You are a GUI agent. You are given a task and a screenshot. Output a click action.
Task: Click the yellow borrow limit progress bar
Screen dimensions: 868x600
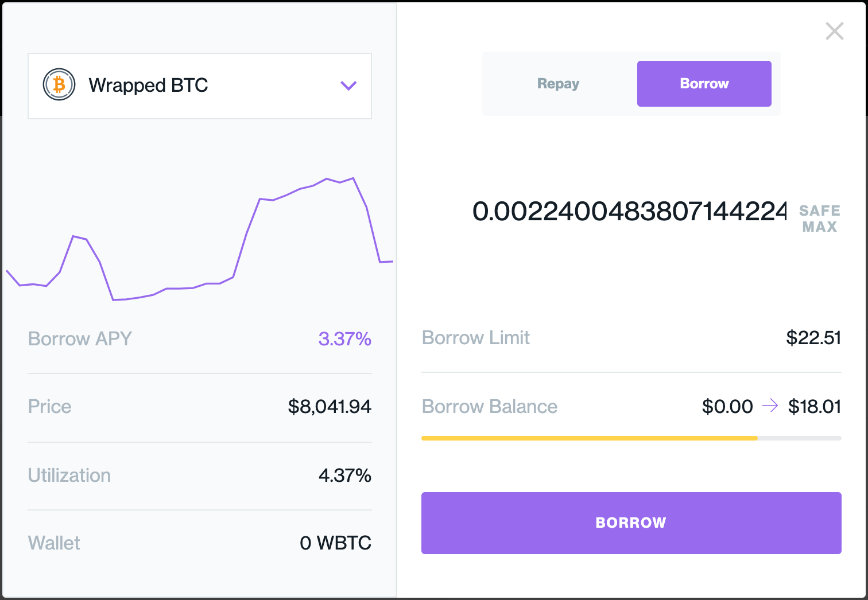589,438
